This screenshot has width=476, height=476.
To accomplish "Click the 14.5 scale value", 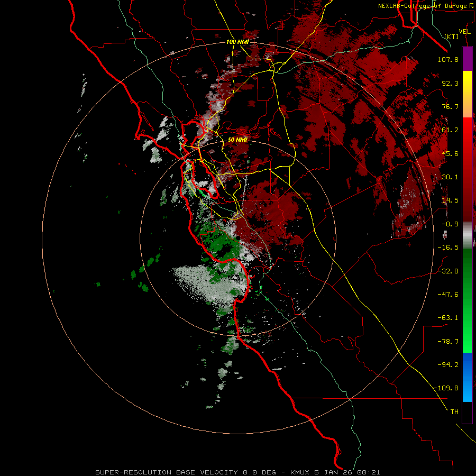I will click(450, 200).
